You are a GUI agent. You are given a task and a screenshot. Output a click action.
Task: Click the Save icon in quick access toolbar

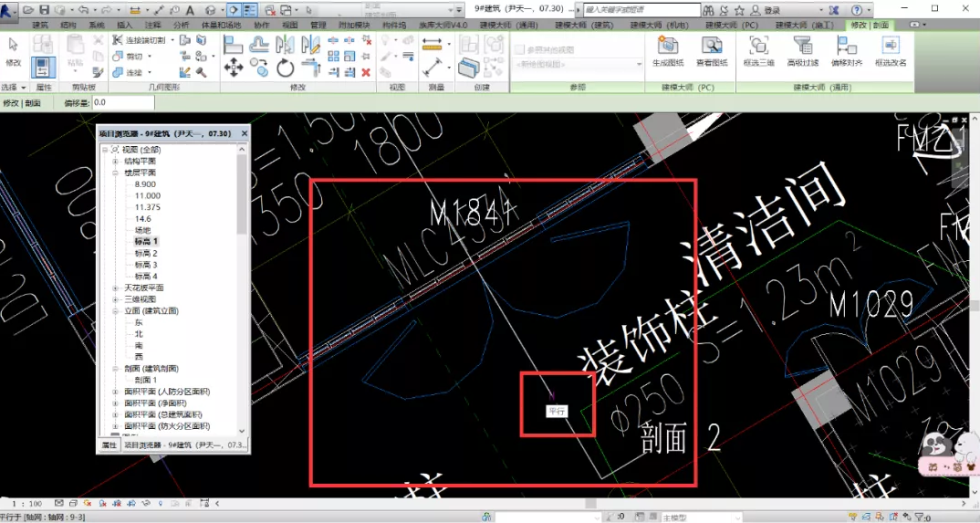tap(44, 10)
